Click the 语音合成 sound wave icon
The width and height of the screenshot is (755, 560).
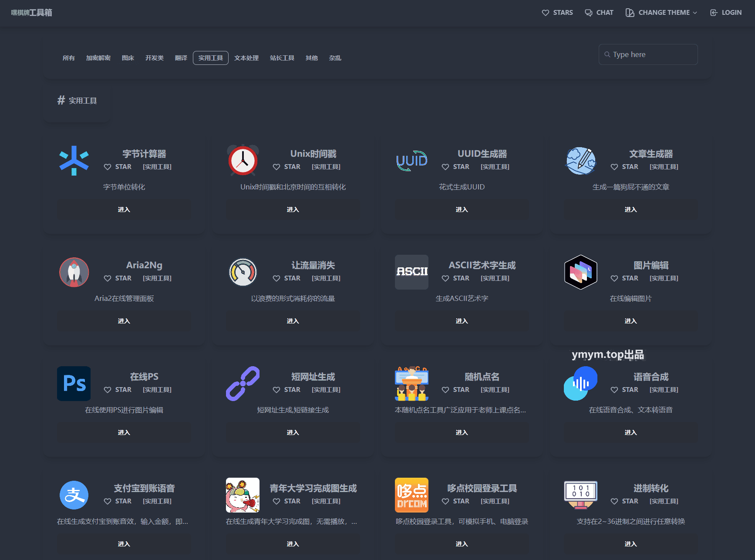click(581, 384)
